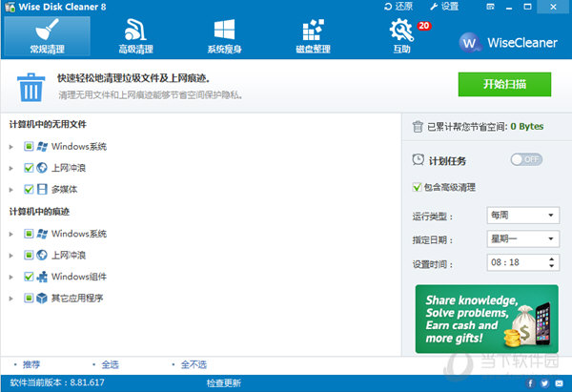Click the 计算机中的痕迹 section heading
Screen dimensions: 572x392
click(x=39, y=212)
